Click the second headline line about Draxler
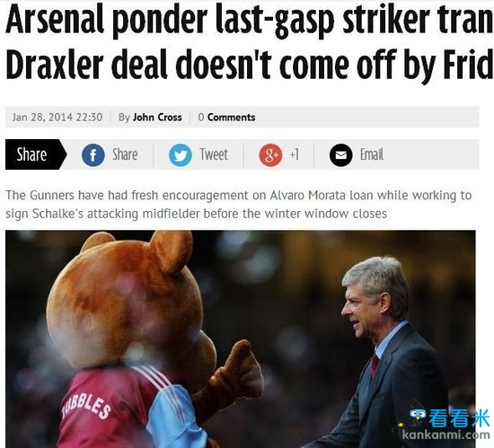The width and height of the screenshot is (494, 448). coord(250,65)
